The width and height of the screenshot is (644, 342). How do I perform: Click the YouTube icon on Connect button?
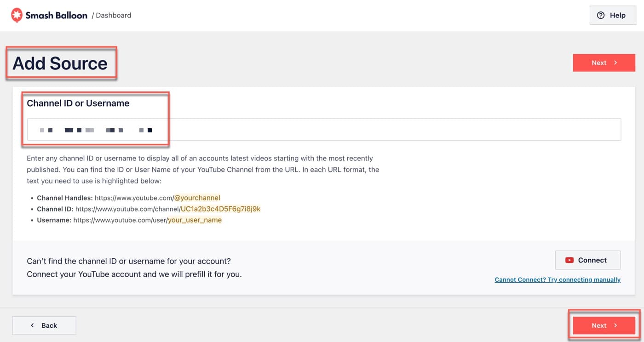(x=569, y=260)
